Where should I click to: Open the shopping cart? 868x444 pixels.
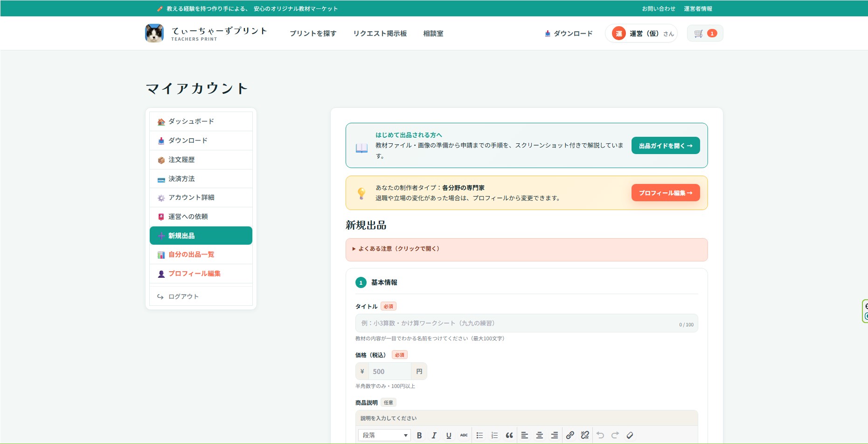tap(705, 33)
